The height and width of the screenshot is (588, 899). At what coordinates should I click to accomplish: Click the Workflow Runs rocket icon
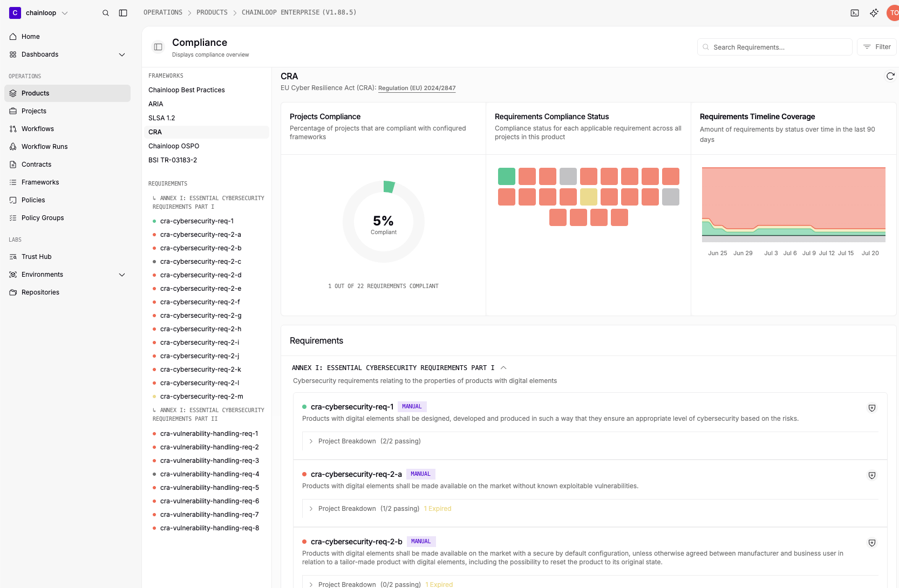point(13,147)
